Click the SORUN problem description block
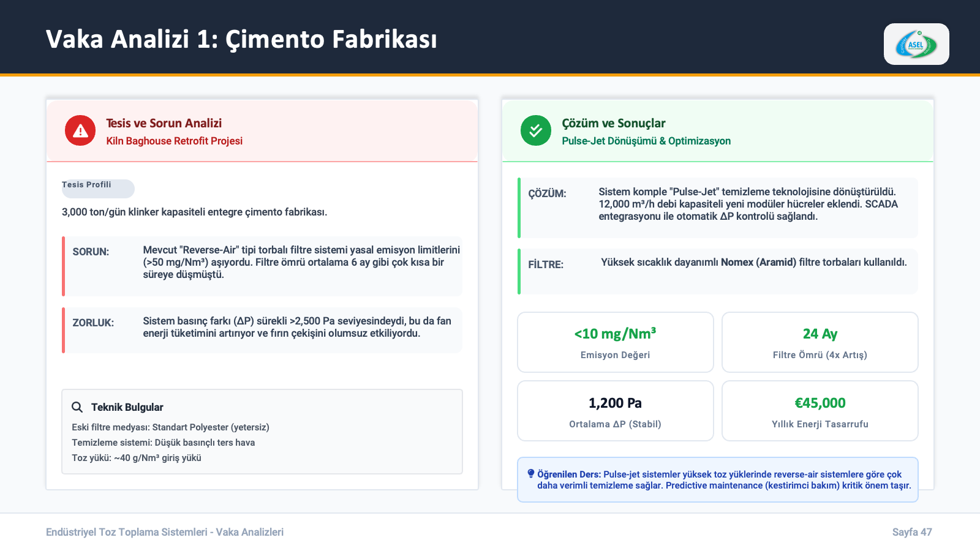Screen dimensions: 980x551 [x=263, y=266]
